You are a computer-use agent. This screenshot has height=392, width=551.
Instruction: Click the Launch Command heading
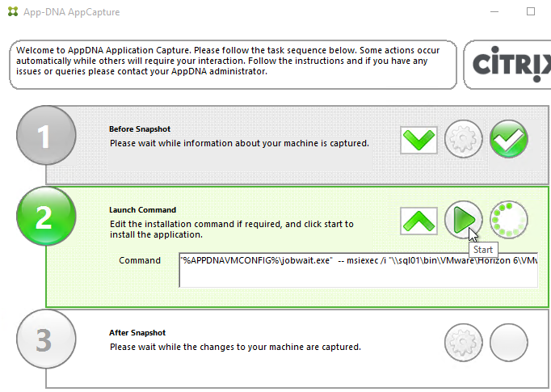pos(142,210)
